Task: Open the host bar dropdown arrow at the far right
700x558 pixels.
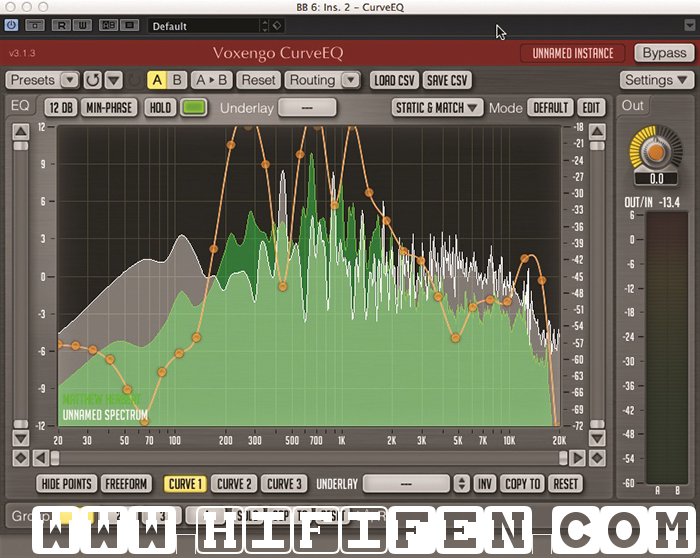Action: 689,25
